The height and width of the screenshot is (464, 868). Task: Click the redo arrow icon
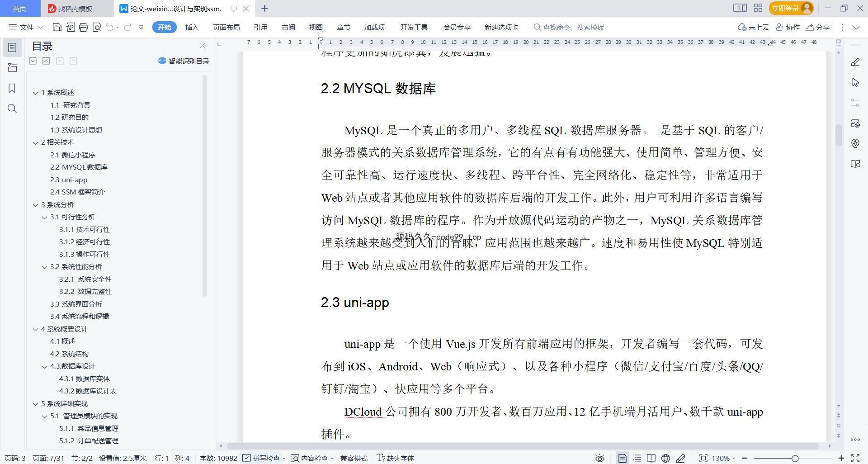[x=128, y=28]
